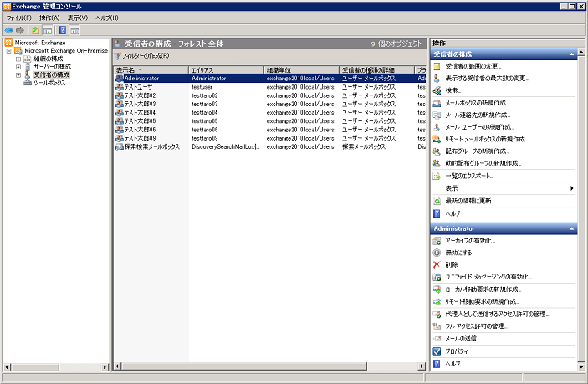Click the Up one level folder icon
Viewport: 588px width, 384px height.
pyautogui.click(x=35, y=30)
